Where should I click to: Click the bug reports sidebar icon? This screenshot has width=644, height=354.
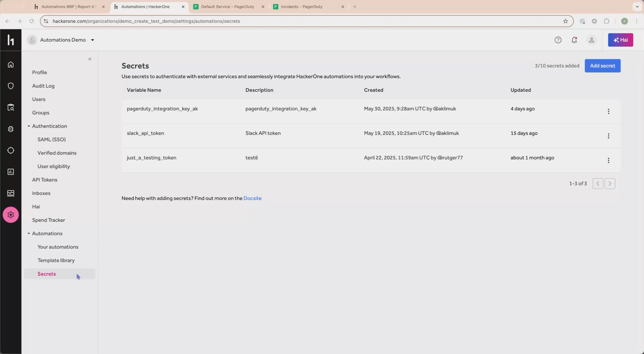(11, 129)
